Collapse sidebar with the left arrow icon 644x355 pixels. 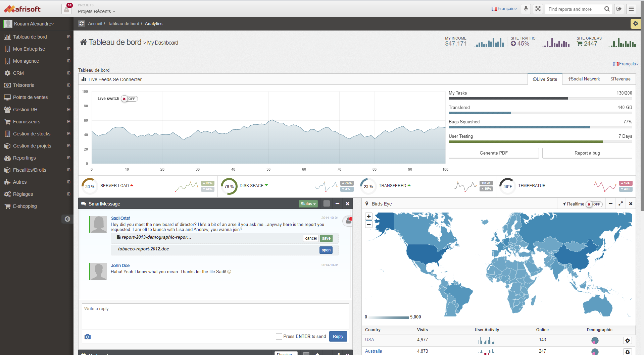point(67,219)
